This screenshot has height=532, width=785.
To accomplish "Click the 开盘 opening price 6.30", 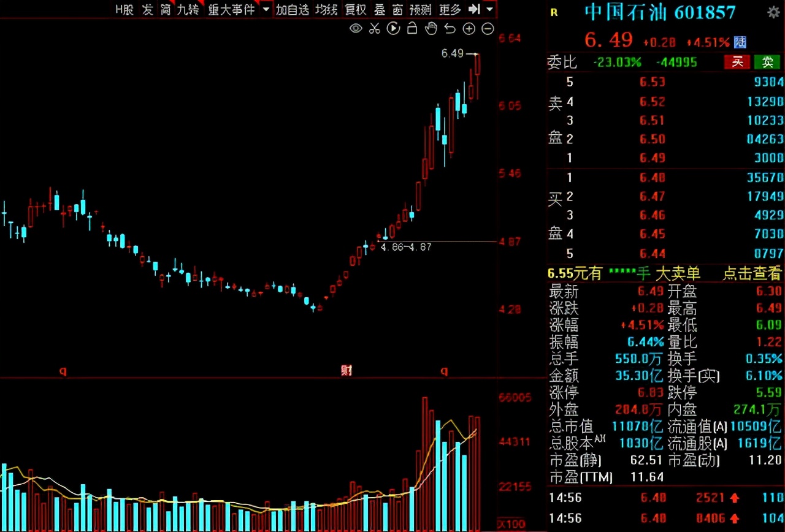I will coord(769,291).
